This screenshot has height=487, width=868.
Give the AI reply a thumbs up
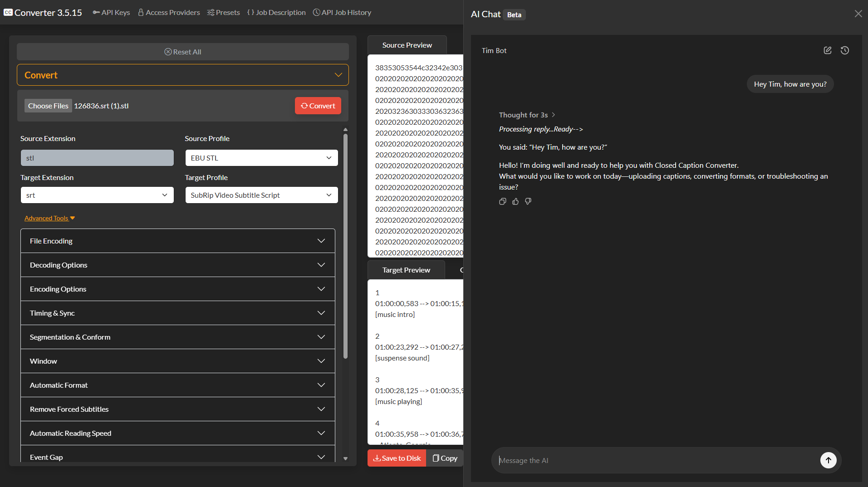coord(515,201)
